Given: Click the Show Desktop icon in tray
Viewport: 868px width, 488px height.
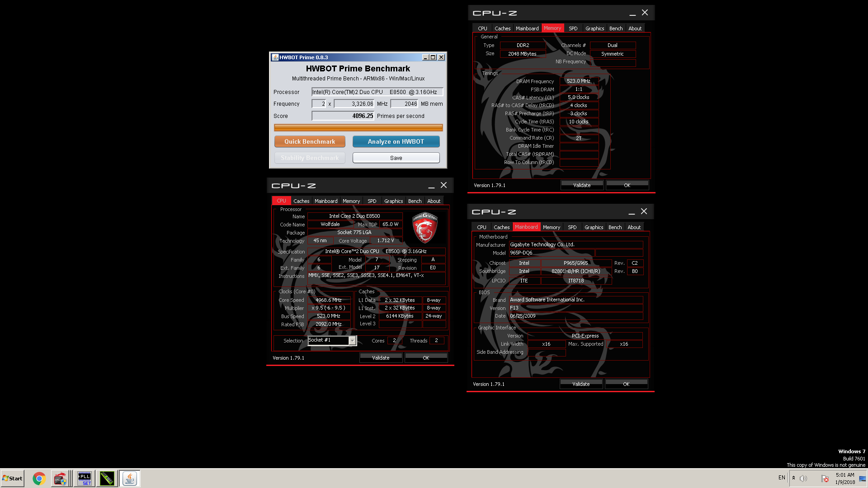Looking at the screenshot, I should (863, 479).
